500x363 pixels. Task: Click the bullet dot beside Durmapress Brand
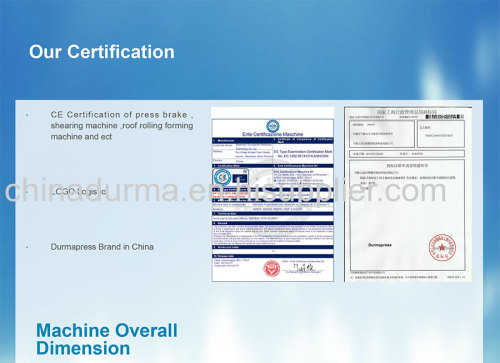click(x=27, y=247)
